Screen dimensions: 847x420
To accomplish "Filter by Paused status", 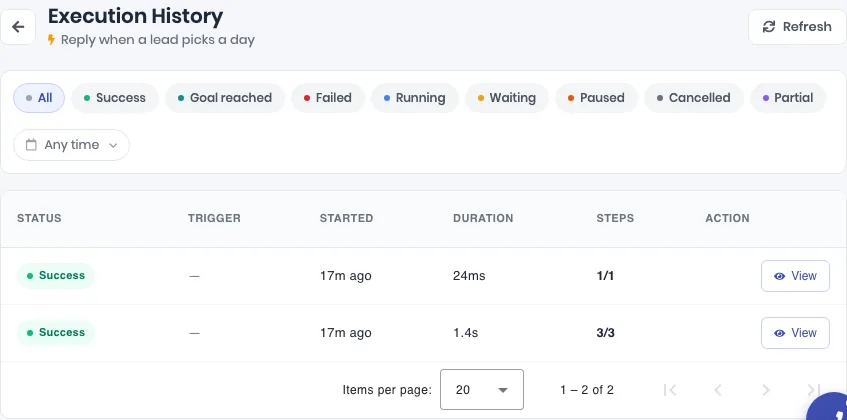I will coord(596,98).
